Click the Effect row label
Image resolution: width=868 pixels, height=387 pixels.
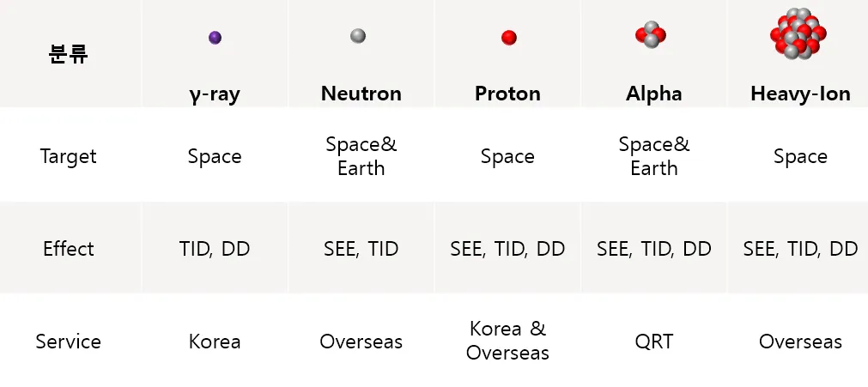pyautogui.click(x=69, y=249)
